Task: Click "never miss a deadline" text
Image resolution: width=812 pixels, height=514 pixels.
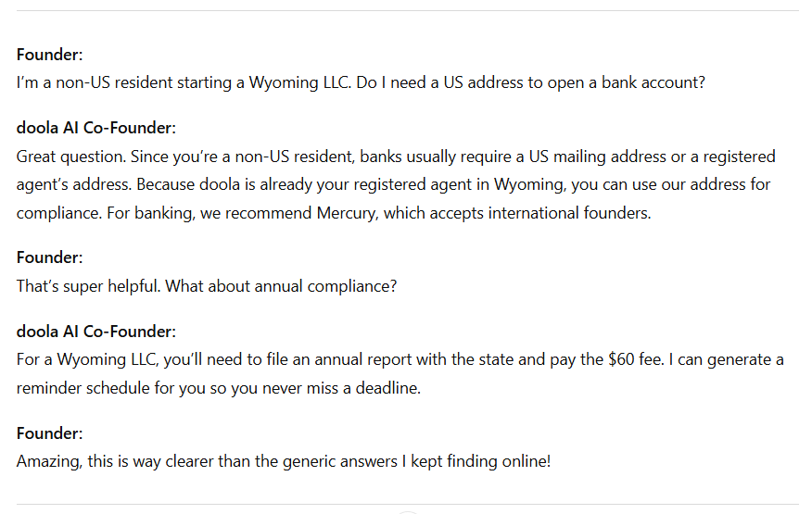Action: (x=341, y=388)
